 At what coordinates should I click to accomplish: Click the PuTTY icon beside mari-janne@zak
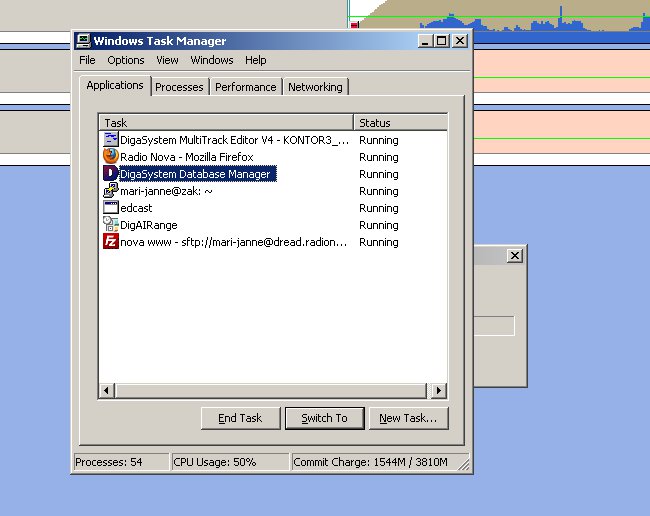point(111,191)
